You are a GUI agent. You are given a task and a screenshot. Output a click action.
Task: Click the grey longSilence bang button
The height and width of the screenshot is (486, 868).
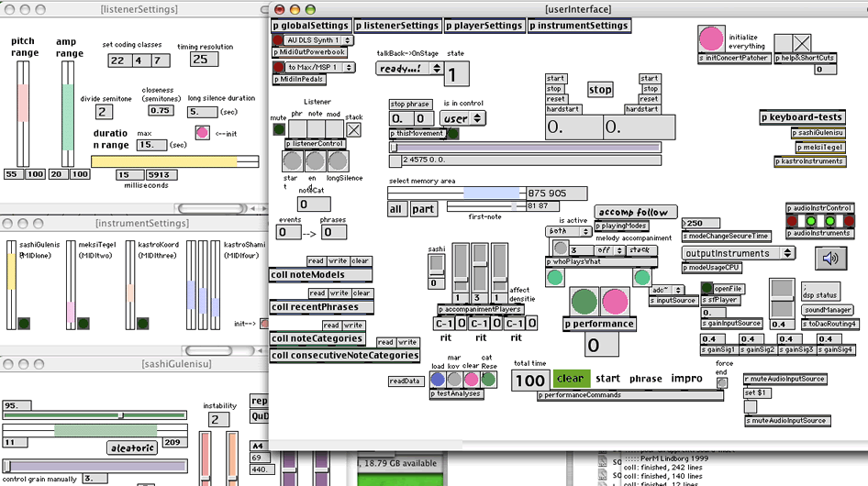pos(337,161)
